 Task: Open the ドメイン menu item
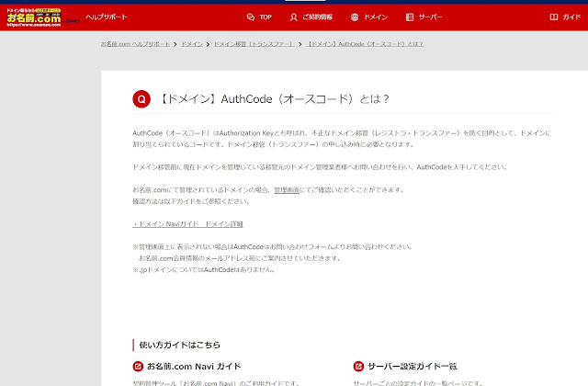[x=376, y=17]
